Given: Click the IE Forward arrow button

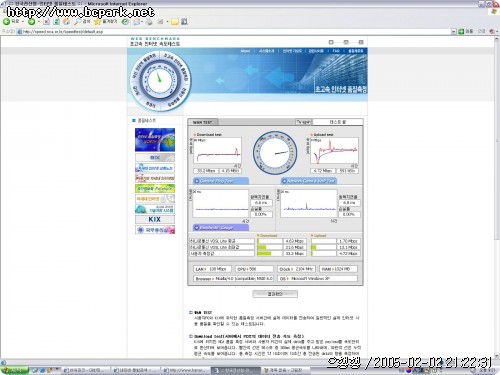Looking at the screenshot, I should [x=31, y=22].
